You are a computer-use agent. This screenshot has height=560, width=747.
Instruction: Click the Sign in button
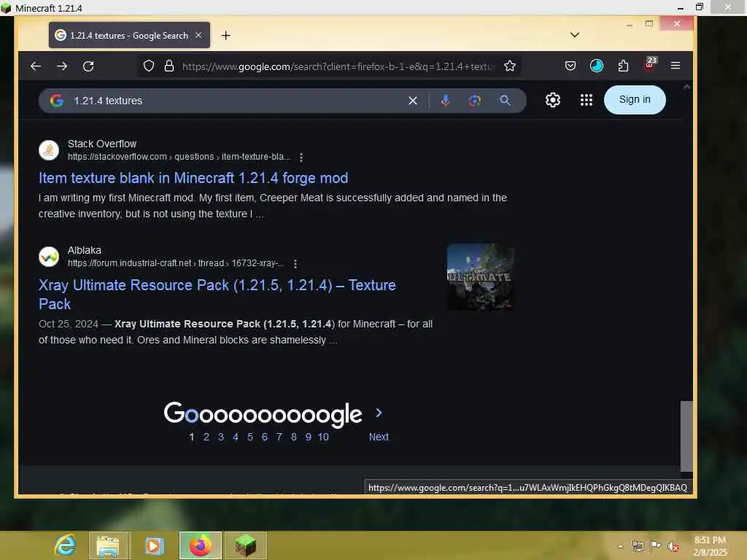(635, 99)
